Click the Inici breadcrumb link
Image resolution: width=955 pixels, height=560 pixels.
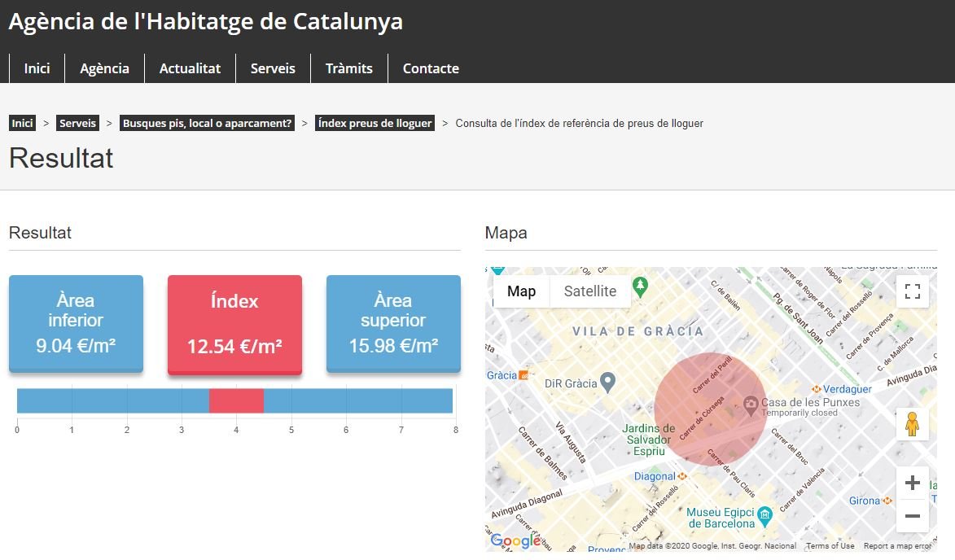(x=23, y=123)
